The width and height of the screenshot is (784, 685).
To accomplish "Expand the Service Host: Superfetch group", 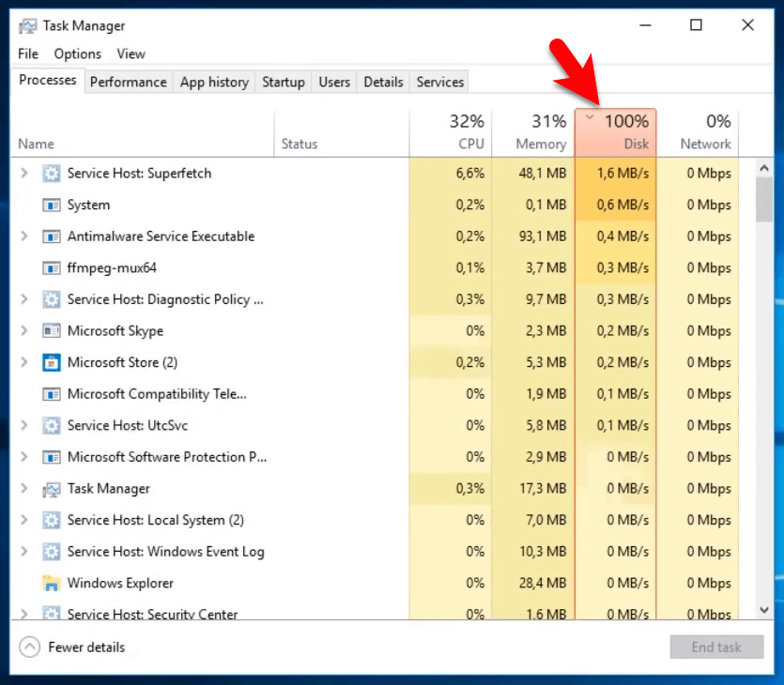I will (x=23, y=173).
